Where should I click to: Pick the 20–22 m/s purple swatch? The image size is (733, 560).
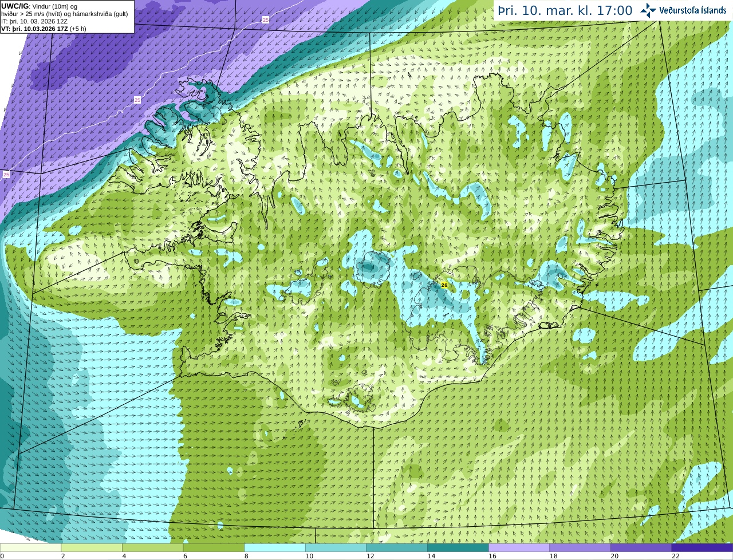[641, 547]
